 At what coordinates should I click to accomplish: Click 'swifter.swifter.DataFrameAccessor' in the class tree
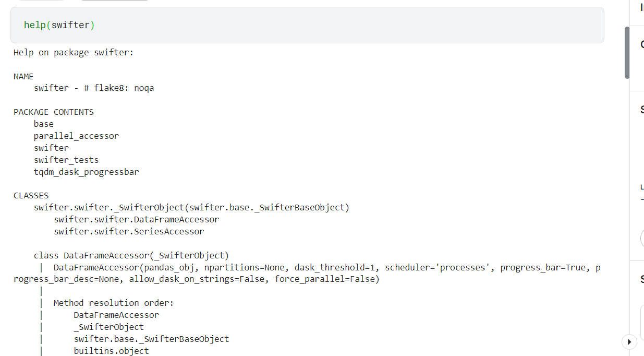pyautogui.click(x=136, y=220)
